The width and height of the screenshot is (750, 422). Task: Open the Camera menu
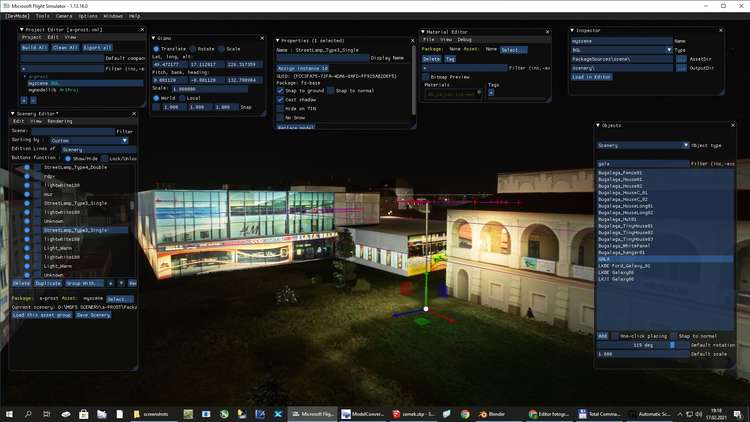tap(64, 16)
